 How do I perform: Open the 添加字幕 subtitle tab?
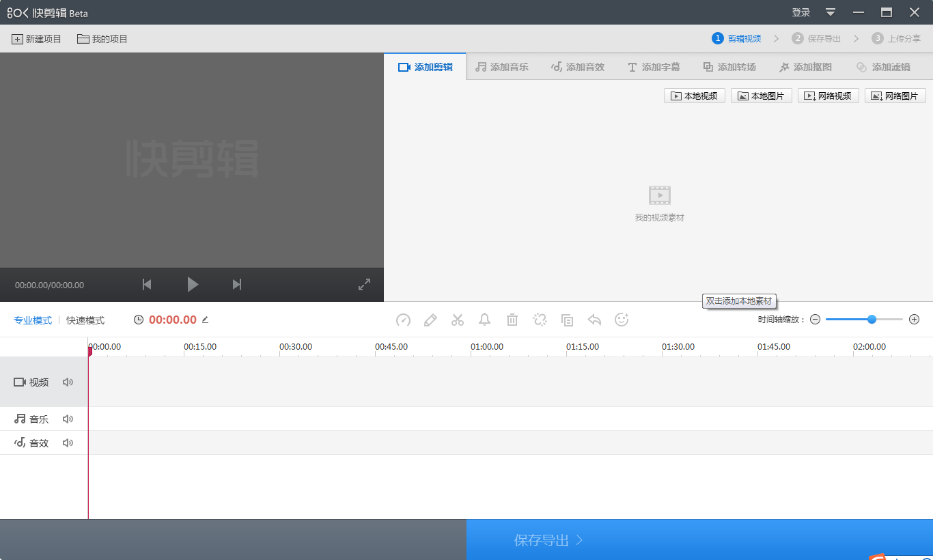click(654, 67)
